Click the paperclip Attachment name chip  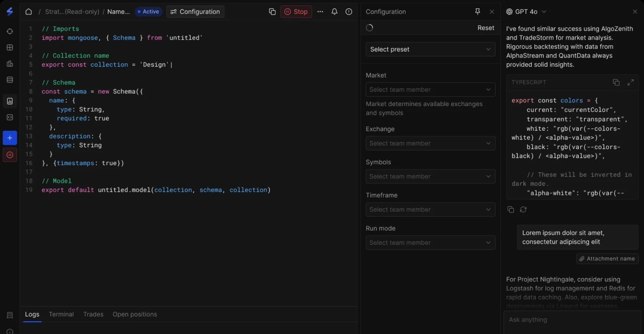(607, 258)
